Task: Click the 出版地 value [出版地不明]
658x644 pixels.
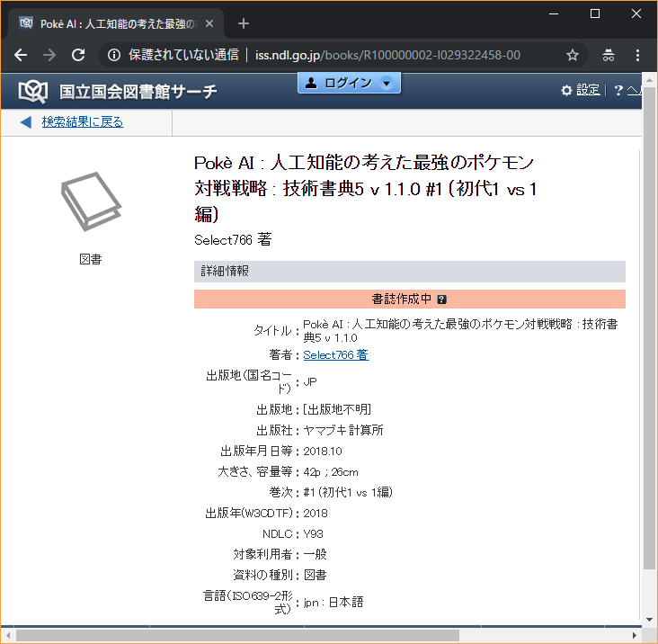Action: pyautogui.click(x=337, y=409)
